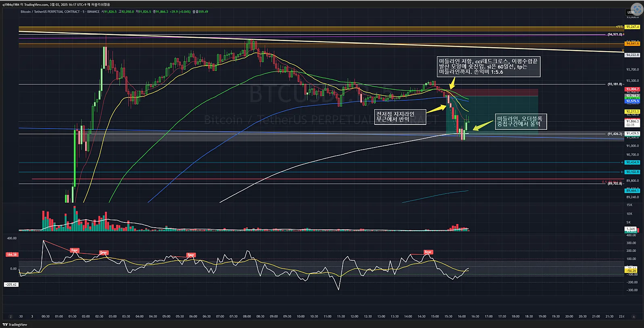
Task: Click the 1.34K volume value label
Action: tap(631, 229)
